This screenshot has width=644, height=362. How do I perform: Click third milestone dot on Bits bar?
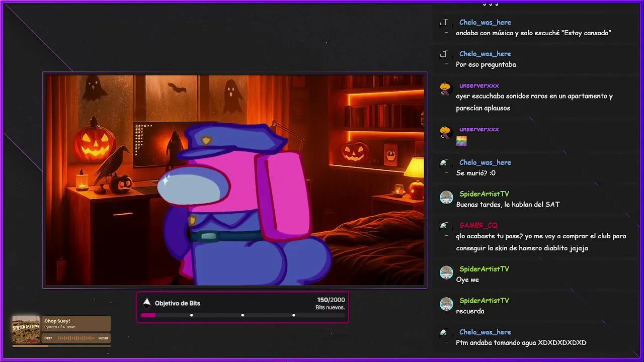pyautogui.click(x=293, y=315)
